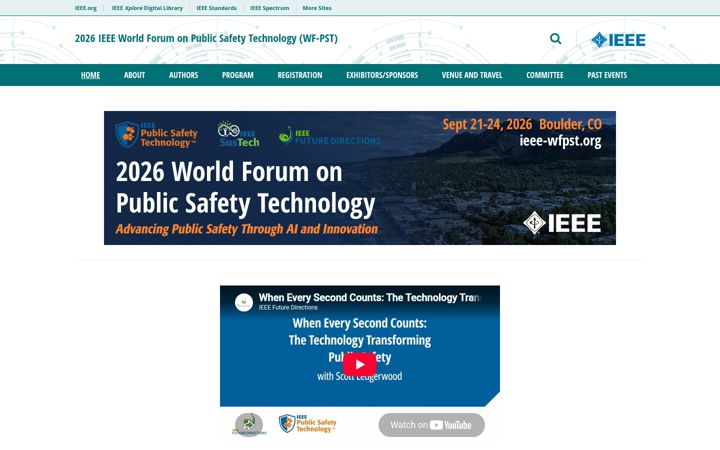720x450 pixels.
Task: Click the IEEE logo in header
Action: click(618, 40)
